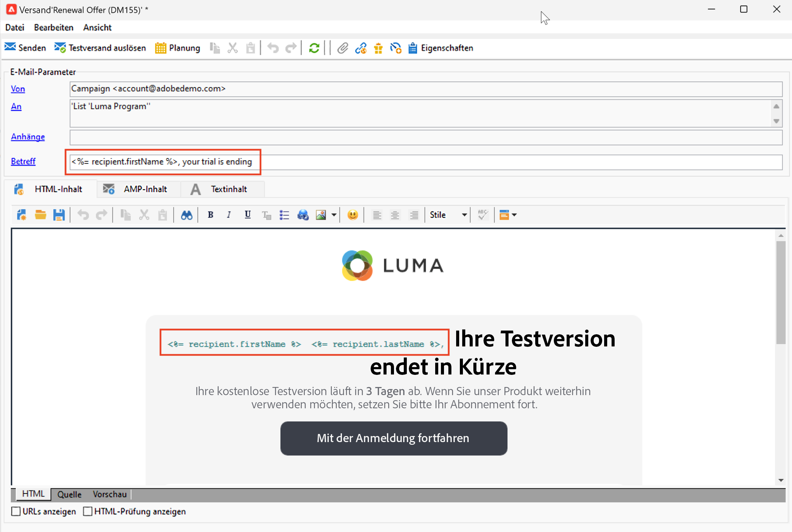The image size is (792, 532).
Task: Open the image insert dropdown arrow
Action: [334, 215]
